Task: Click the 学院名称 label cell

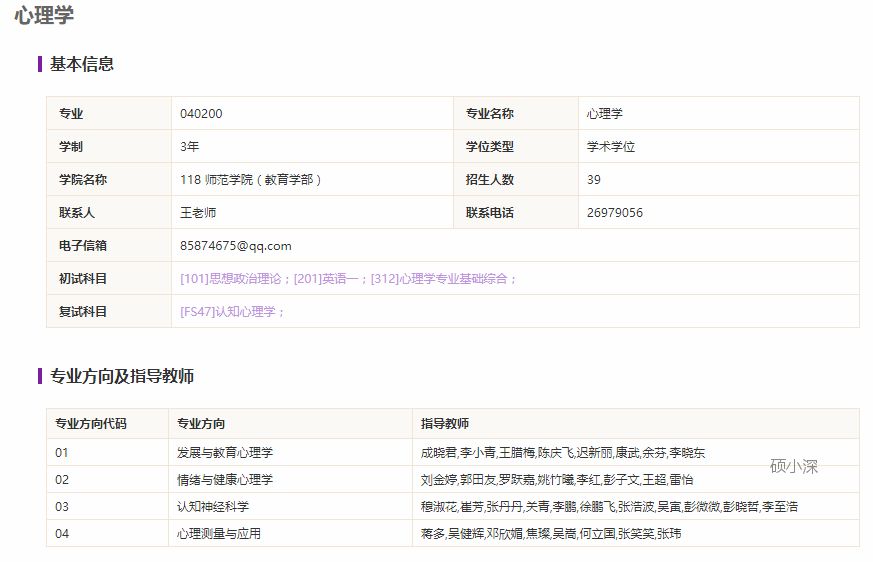Action: point(109,179)
